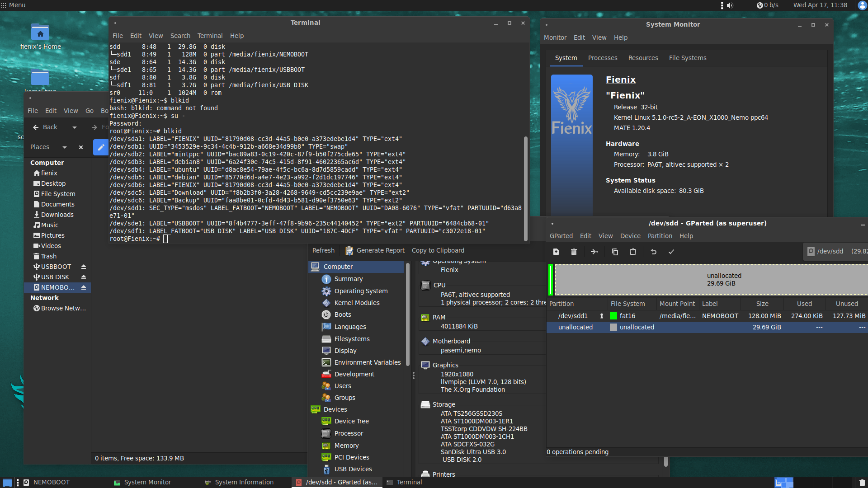Click the pencil edit location toggle button

[101, 147]
